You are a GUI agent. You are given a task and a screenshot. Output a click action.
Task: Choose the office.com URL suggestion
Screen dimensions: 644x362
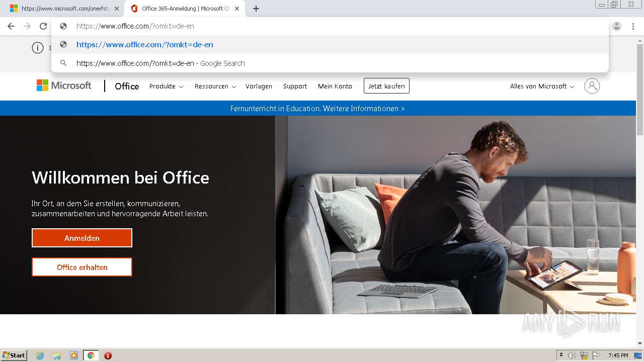330,44
